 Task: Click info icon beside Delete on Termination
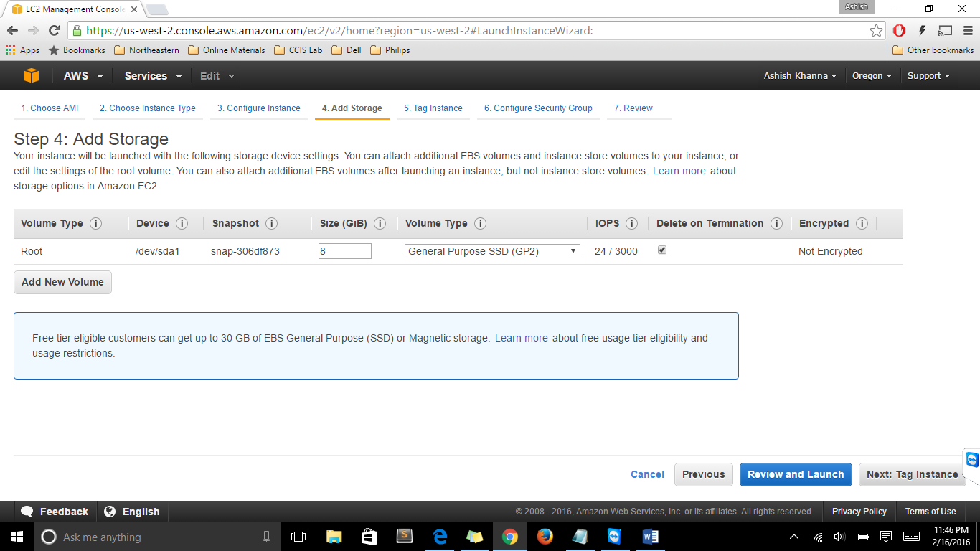coord(776,224)
